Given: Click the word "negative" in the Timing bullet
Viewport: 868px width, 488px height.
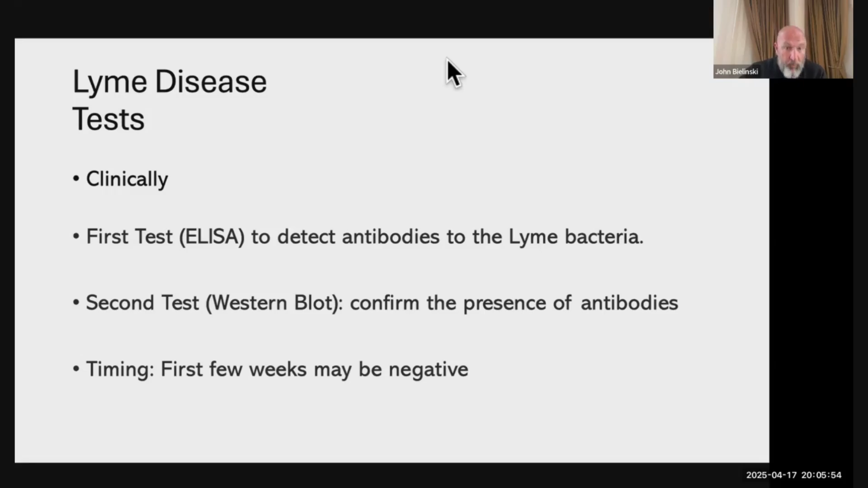Looking at the screenshot, I should pyautogui.click(x=428, y=370).
